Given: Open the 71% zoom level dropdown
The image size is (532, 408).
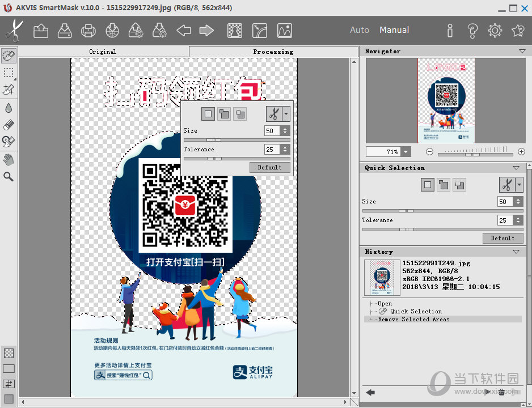Looking at the screenshot, I should click(406, 152).
